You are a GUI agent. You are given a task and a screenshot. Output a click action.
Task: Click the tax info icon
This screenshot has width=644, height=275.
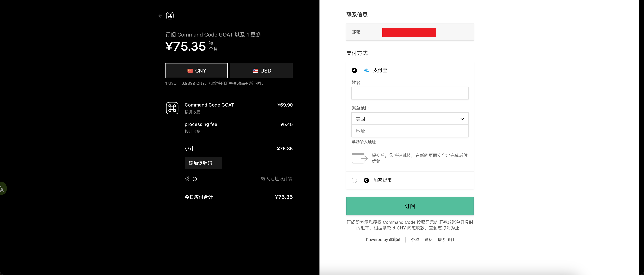tap(195, 179)
